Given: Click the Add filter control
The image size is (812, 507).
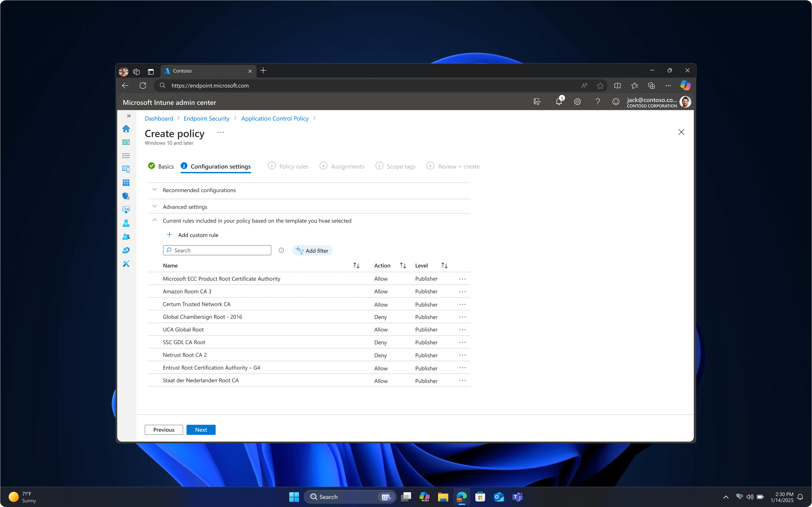Looking at the screenshot, I should point(312,251).
